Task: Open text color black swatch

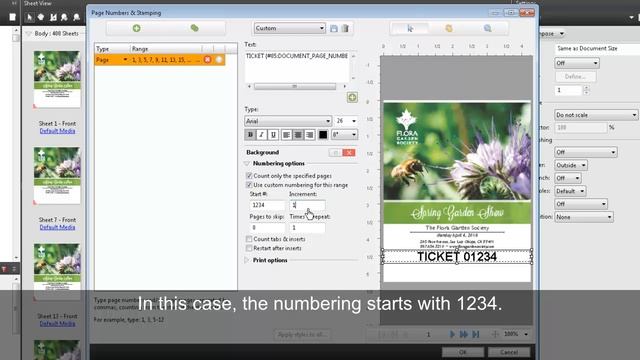Action: [323, 134]
